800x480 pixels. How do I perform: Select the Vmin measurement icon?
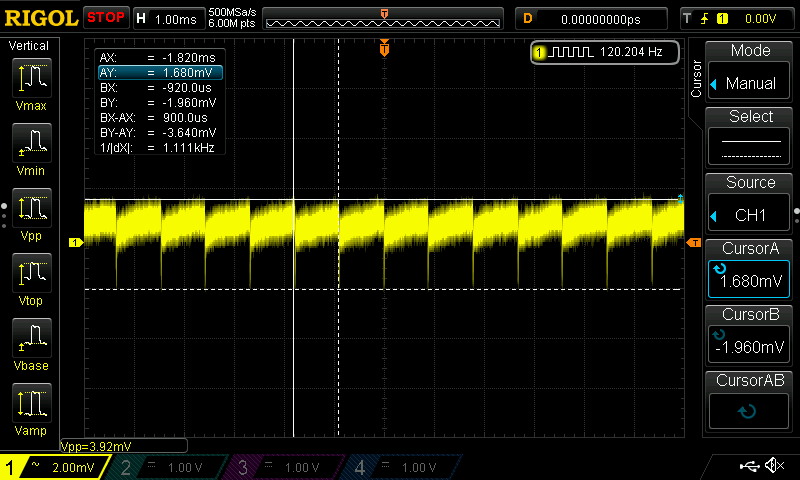(x=31, y=143)
